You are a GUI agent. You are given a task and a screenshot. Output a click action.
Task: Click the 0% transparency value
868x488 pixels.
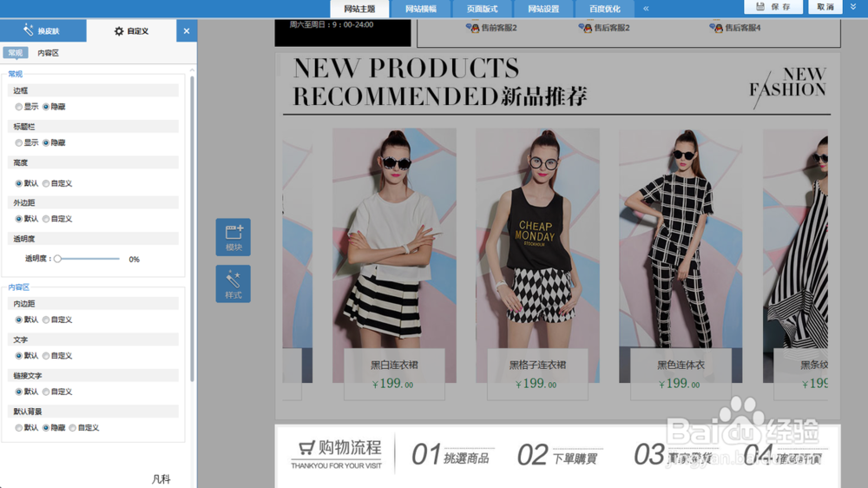[134, 260]
